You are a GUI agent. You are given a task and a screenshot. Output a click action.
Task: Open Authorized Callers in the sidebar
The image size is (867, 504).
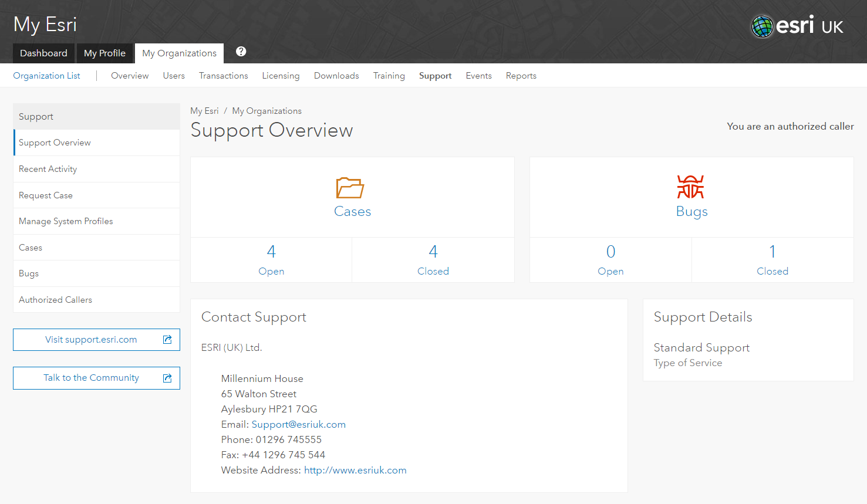[x=96, y=300]
